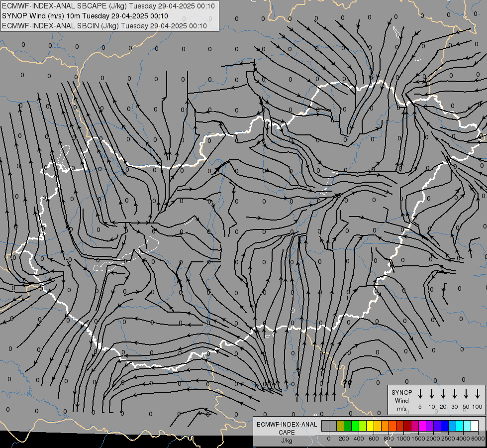The image size is (487, 448).
Task: Click the 30 m/s wind arrow in legend
Action: coord(454,393)
